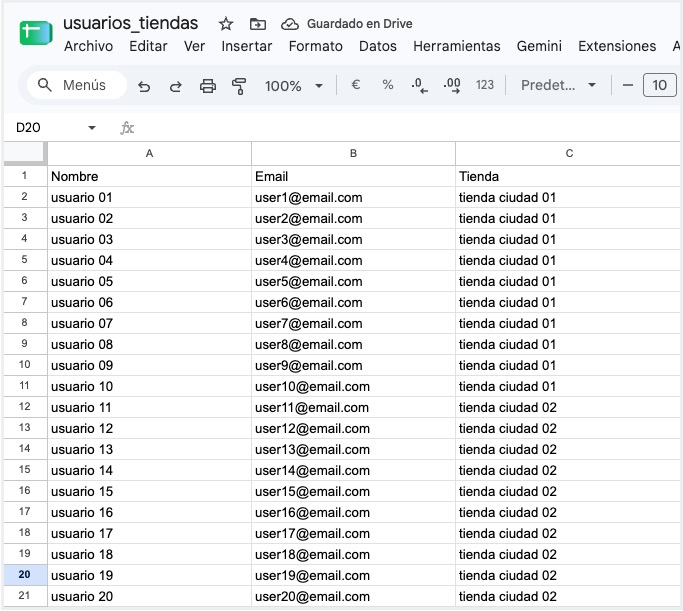Open the 123 number formats menu
Screen dimensions: 683x611
484,84
